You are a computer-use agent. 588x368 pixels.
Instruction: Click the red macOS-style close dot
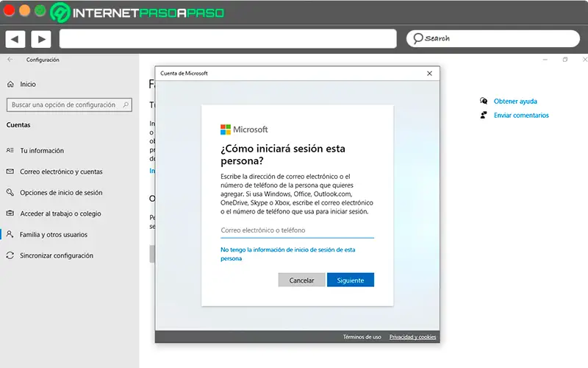click(9, 10)
